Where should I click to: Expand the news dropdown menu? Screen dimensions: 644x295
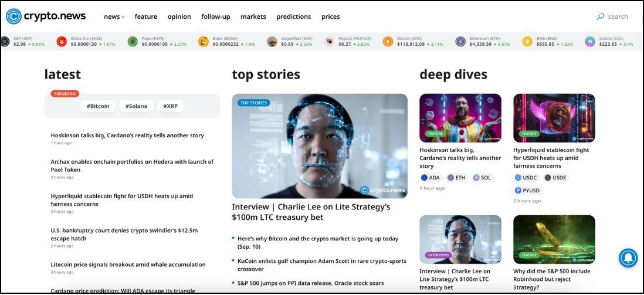(114, 17)
